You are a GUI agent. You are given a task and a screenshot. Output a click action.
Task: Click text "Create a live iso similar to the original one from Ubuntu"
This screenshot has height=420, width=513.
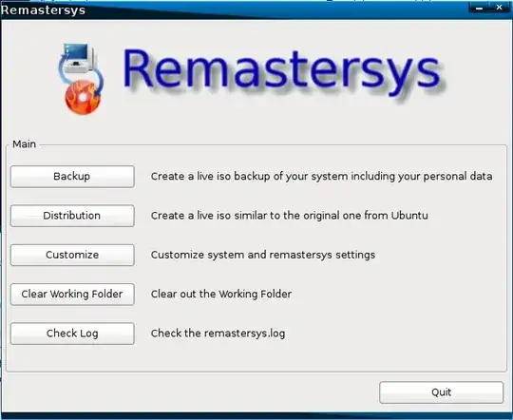pyautogui.click(x=289, y=216)
